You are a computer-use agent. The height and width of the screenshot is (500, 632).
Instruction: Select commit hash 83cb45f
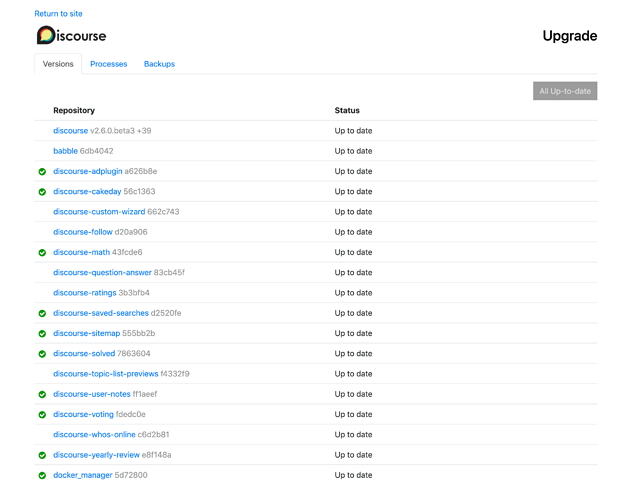coord(169,272)
